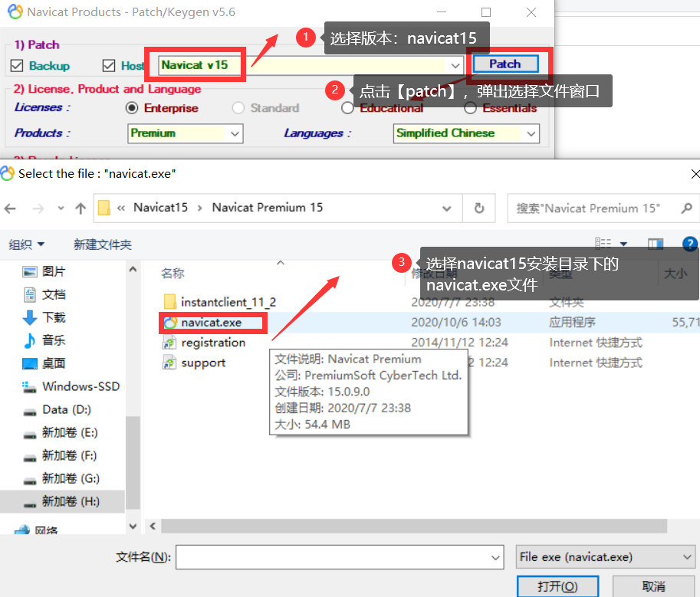Go forward in file dialog
The height and width of the screenshot is (597, 700).
point(38,208)
